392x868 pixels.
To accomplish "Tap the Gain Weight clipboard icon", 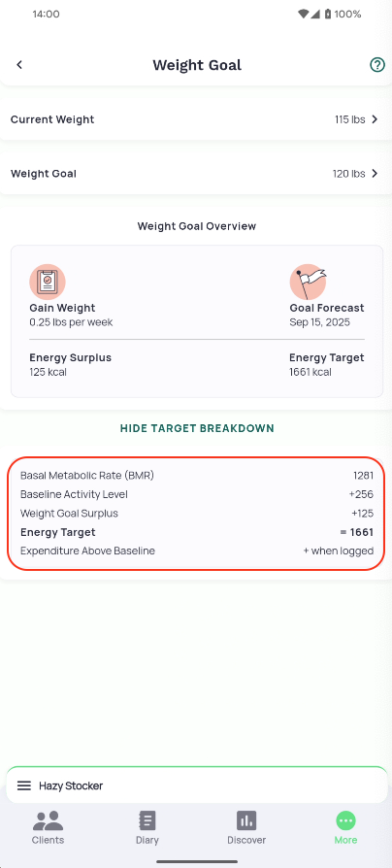I will click(x=47, y=282).
